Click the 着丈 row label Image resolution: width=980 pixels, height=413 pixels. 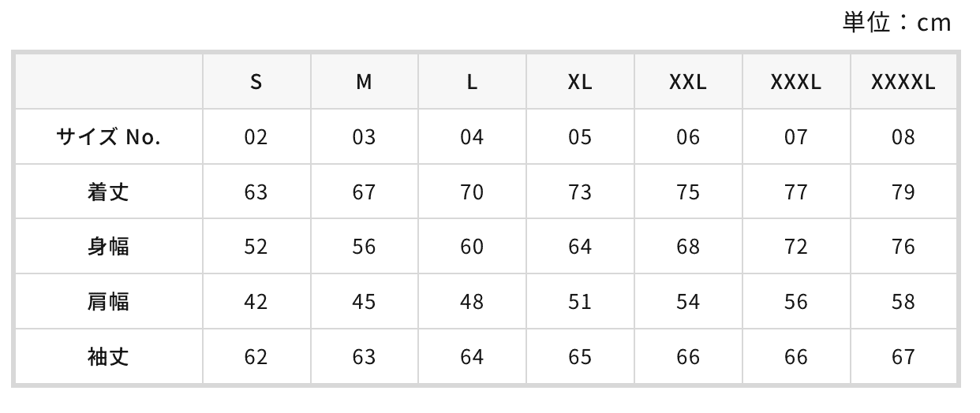[108, 192]
